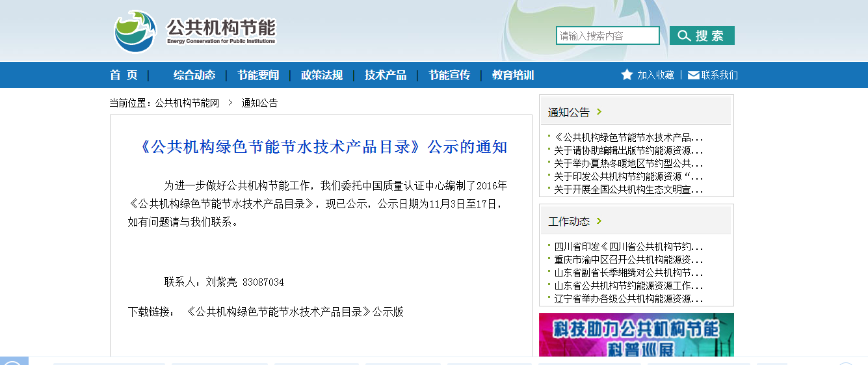The height and width of the screenshot is (365, 868).
Task: Open 重庆市渝中区召开公共机构能源资 news link
Action: pos(628,260)
